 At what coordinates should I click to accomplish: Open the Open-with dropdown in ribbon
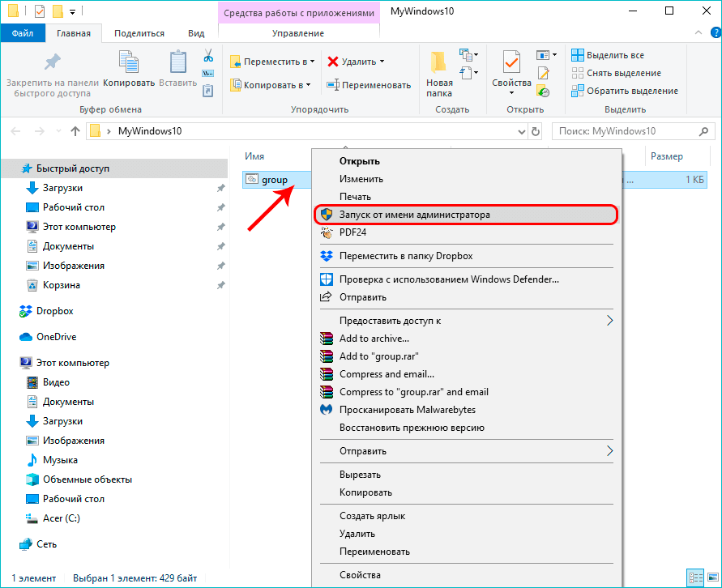pos(547,55)
